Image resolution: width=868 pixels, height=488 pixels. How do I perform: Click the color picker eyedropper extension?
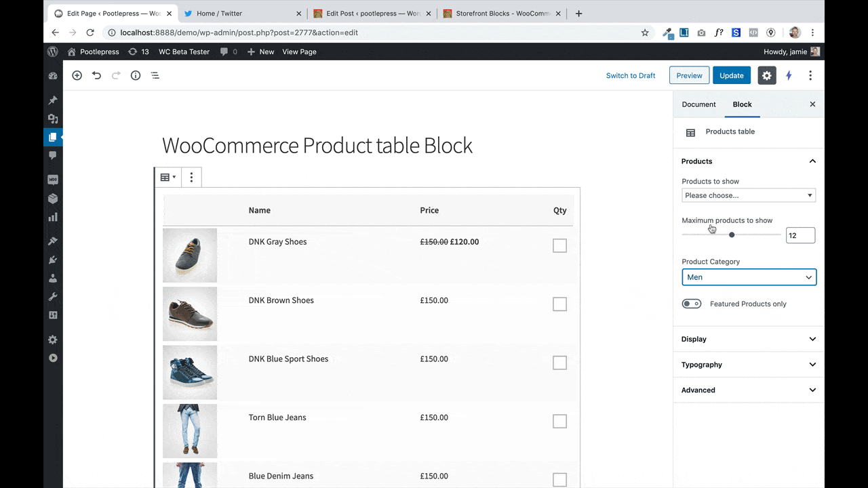click(x=667, y=33)
